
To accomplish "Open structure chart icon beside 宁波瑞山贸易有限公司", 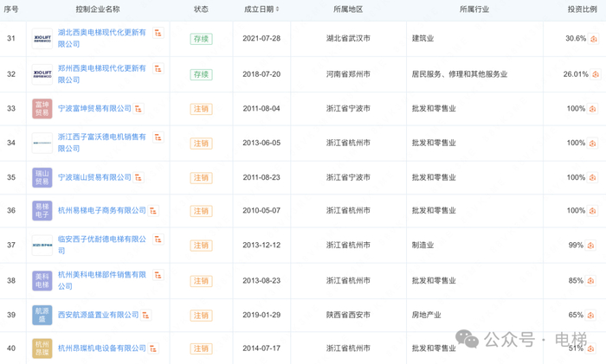I will 139,178.
